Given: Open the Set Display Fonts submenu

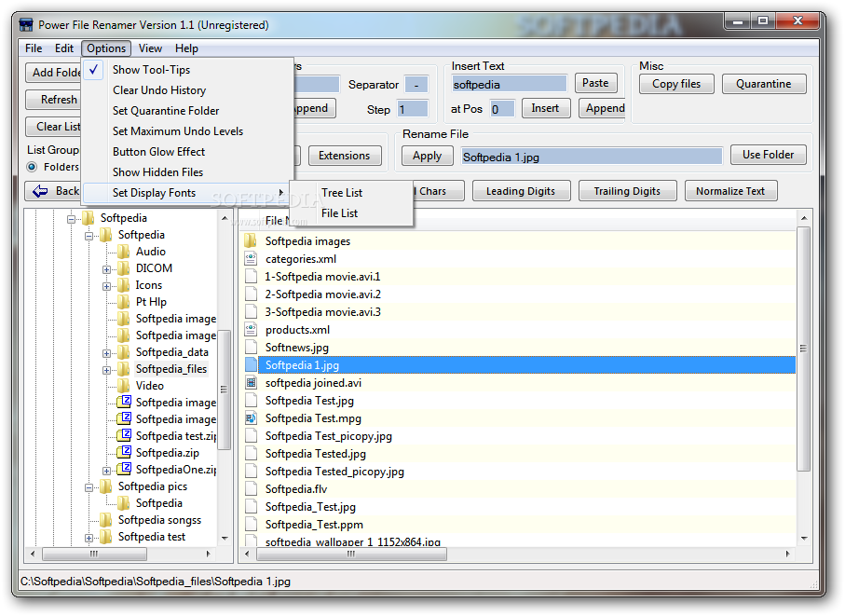Looking at the screenshot, I should [x=186, y=192].
